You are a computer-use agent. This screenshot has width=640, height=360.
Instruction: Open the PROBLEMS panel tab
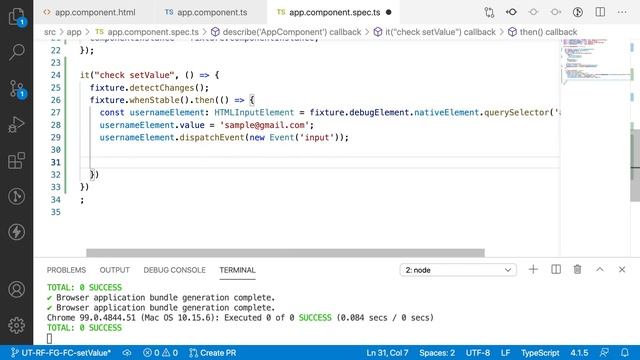[66, 270]
